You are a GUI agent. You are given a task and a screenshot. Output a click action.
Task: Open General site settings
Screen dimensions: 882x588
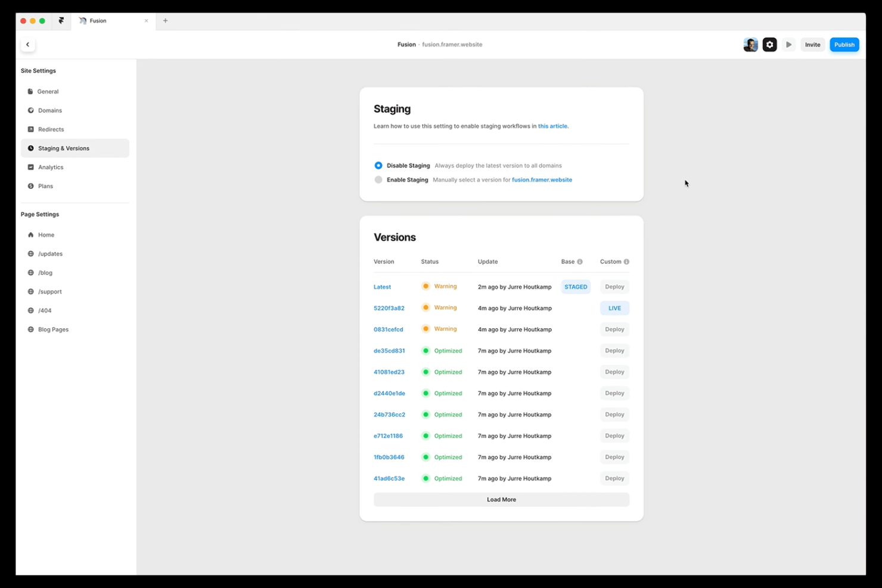click(75, 92)
